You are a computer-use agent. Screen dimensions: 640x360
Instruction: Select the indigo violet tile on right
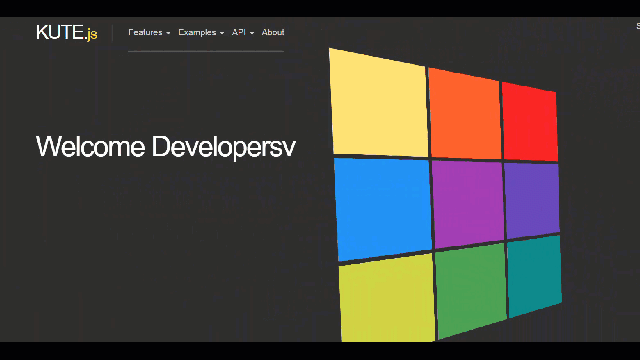point(532,200)
